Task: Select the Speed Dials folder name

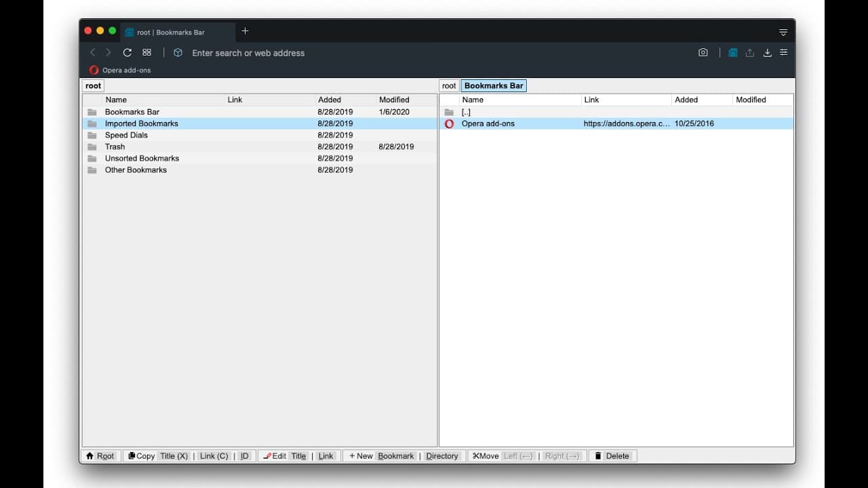Action: (x=126, y=135)
